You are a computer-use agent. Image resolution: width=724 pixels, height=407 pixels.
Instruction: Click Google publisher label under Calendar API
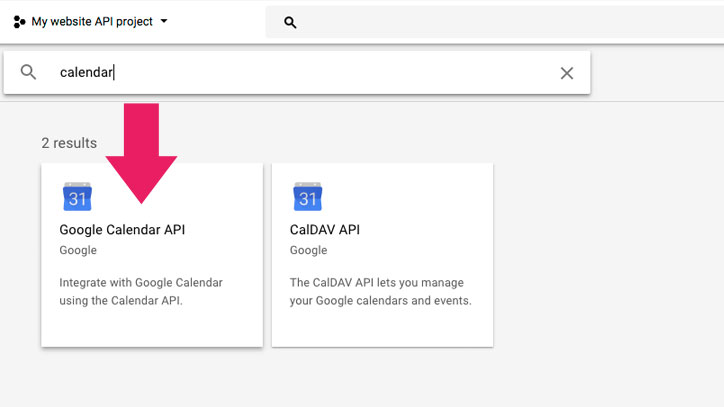[78, 250]
